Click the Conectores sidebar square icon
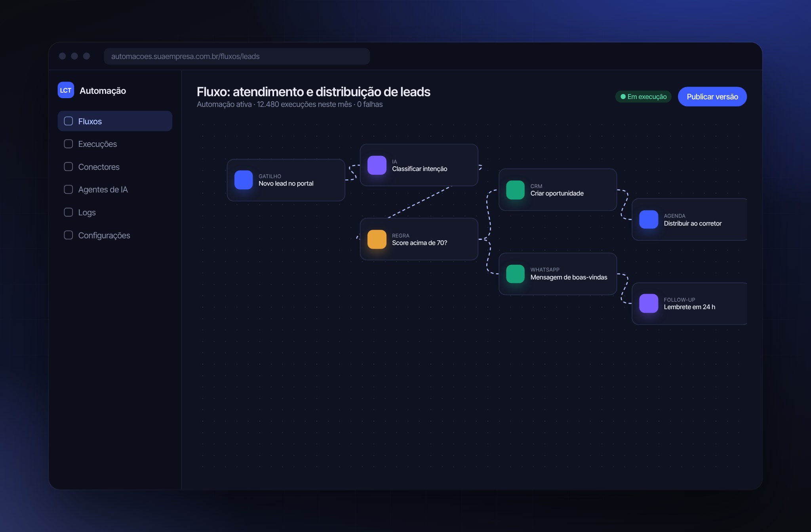Image resolution: width=811 pixels, height=532 pixels. 69,167
